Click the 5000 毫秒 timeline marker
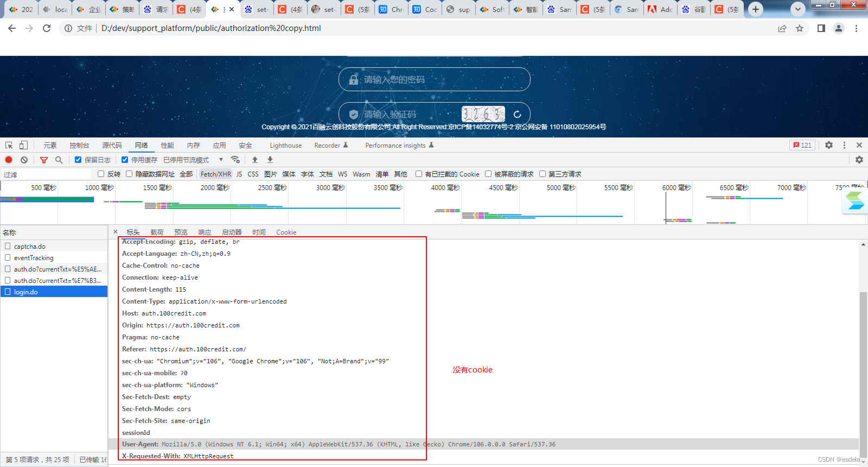Viewport: 868px width, 467px height. click(561, 187)
